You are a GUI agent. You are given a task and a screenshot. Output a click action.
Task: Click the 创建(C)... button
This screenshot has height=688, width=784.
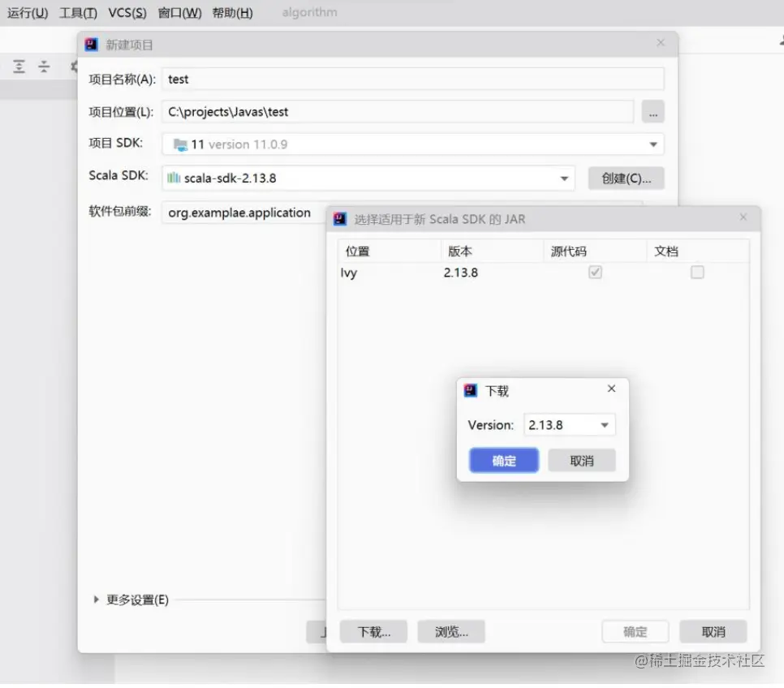(x=626, y=178)
